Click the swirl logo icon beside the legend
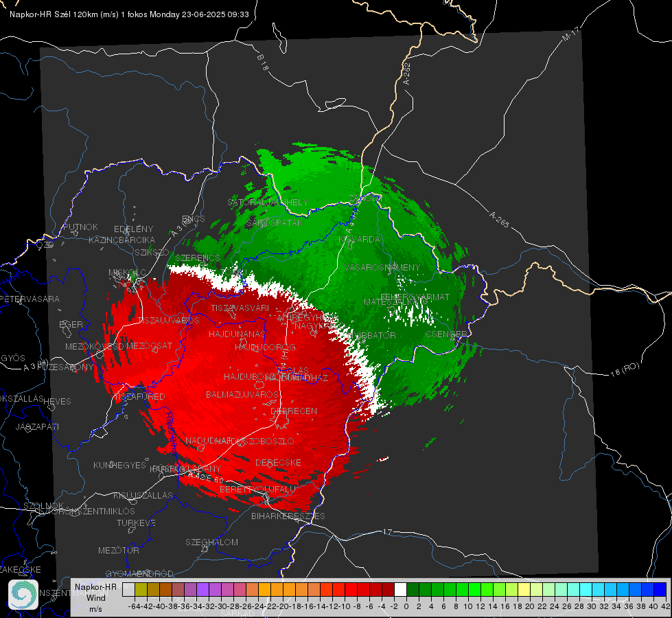 [x=23, y=595]
